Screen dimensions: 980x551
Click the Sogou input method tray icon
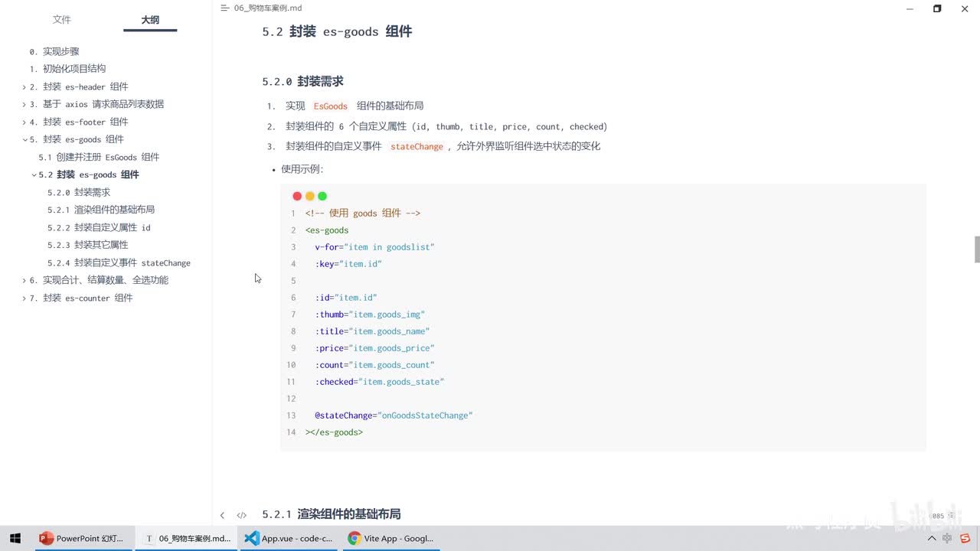pyautogui.click(x=965, y=539)
